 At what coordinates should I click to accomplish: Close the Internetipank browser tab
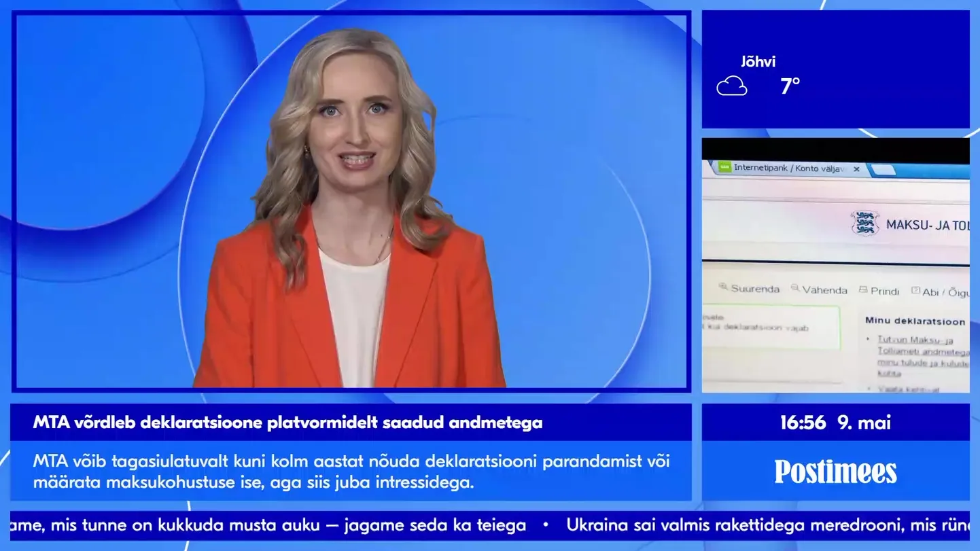click(x=856, y=168)
